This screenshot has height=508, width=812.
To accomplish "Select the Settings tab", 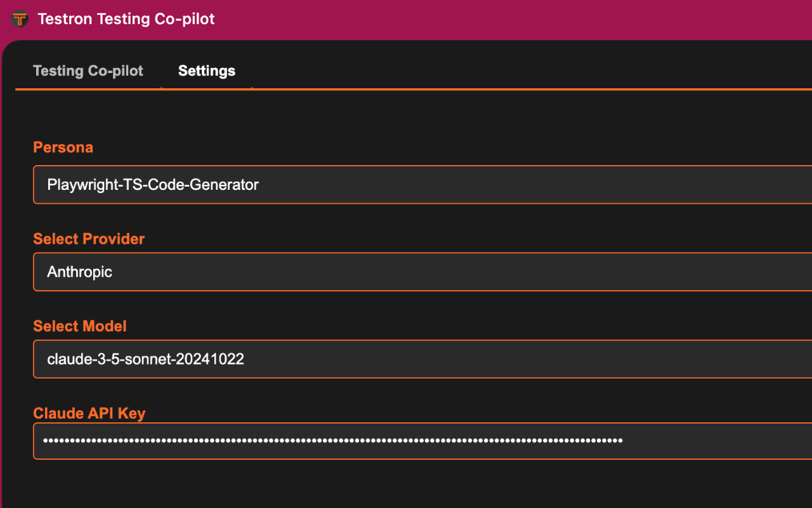I will point(207,70).
